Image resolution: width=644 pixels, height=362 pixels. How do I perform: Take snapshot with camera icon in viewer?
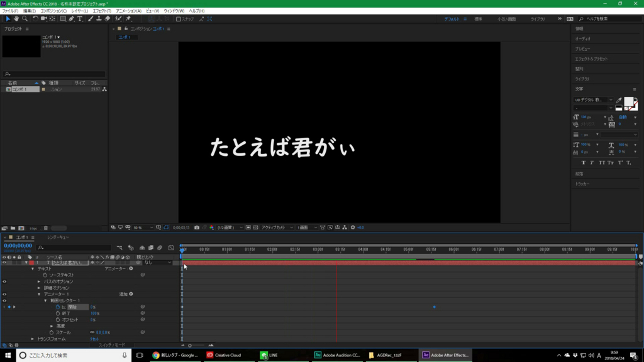point(197,228)
